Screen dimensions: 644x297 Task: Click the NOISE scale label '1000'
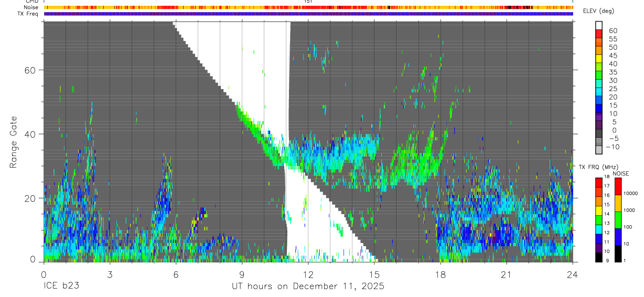pos(630,211)
